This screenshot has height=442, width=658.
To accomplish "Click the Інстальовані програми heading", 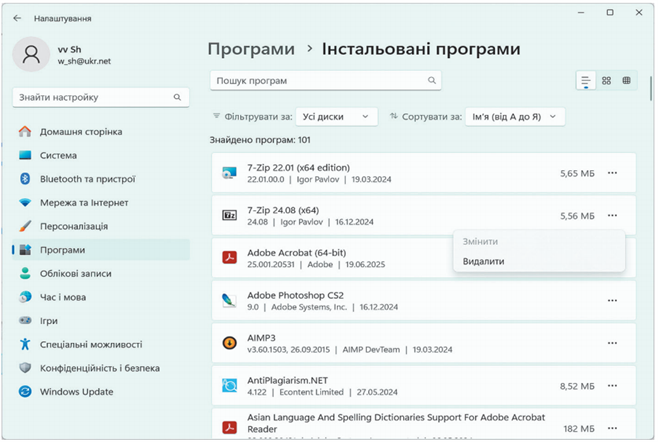I will [421, 49].
